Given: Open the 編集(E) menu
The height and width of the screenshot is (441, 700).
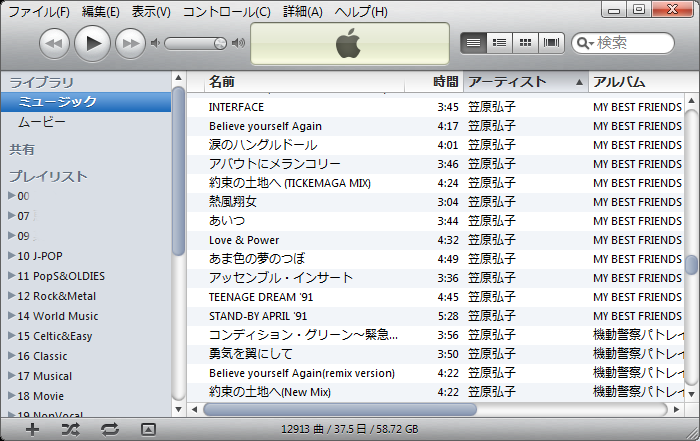Looking at the screenshot, I should [100, 12].
